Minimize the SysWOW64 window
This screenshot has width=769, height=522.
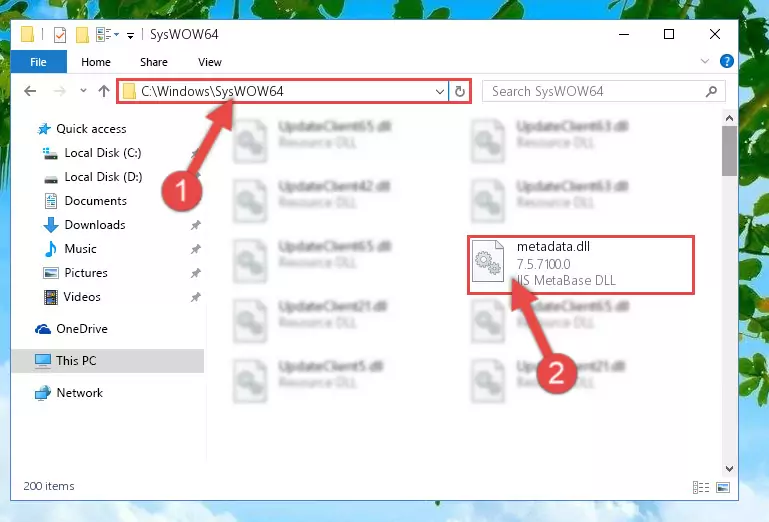pos(624,34)
